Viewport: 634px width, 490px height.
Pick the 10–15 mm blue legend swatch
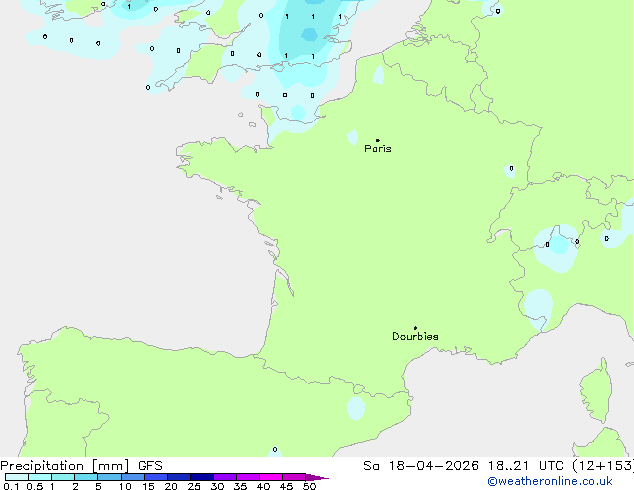point(133,477)
